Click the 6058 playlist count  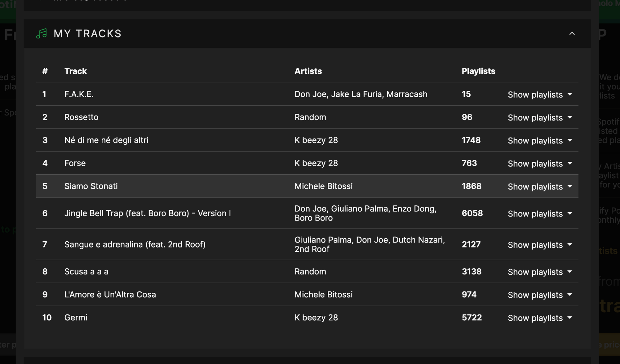[x=472, y=213]
